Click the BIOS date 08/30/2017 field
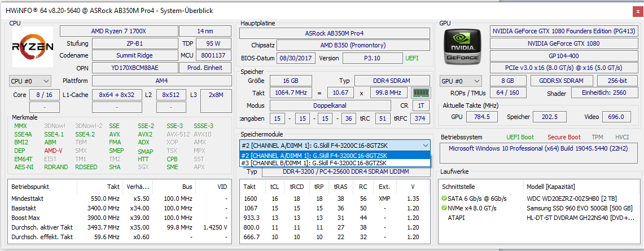The height and width of the screenshot is (251, 644). coord(296,58)
